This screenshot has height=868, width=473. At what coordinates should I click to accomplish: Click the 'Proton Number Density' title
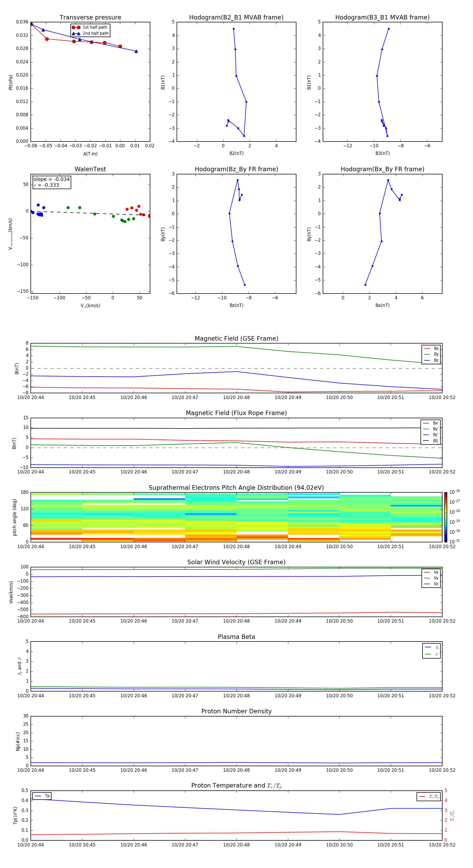click(236, 711)
